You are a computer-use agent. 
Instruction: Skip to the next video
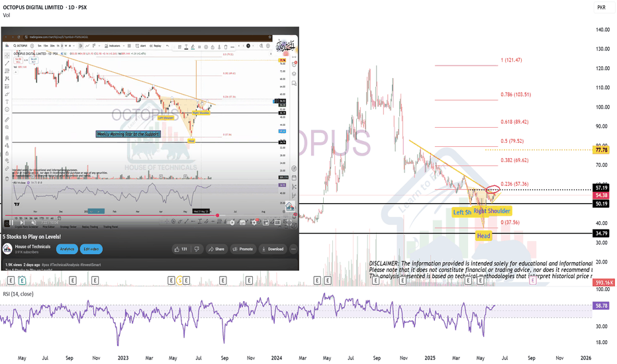[23, 223]
